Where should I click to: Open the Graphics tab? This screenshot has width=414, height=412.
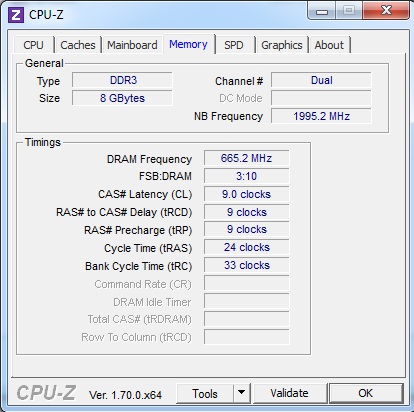[282, 45]
